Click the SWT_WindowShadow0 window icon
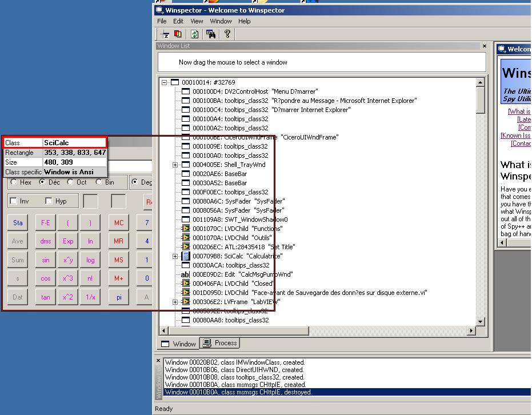The width and height of the screenshot is (532, 415). [x=186, y=220]
